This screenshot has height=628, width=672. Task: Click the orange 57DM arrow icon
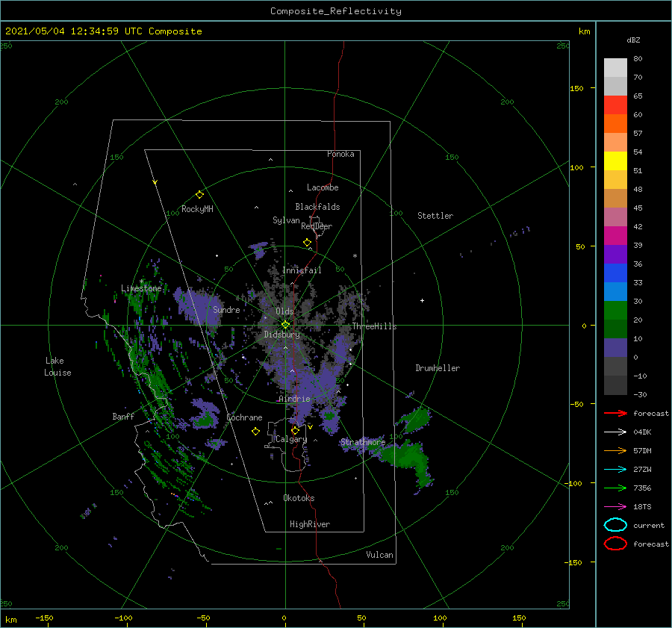tap(615, 450)
